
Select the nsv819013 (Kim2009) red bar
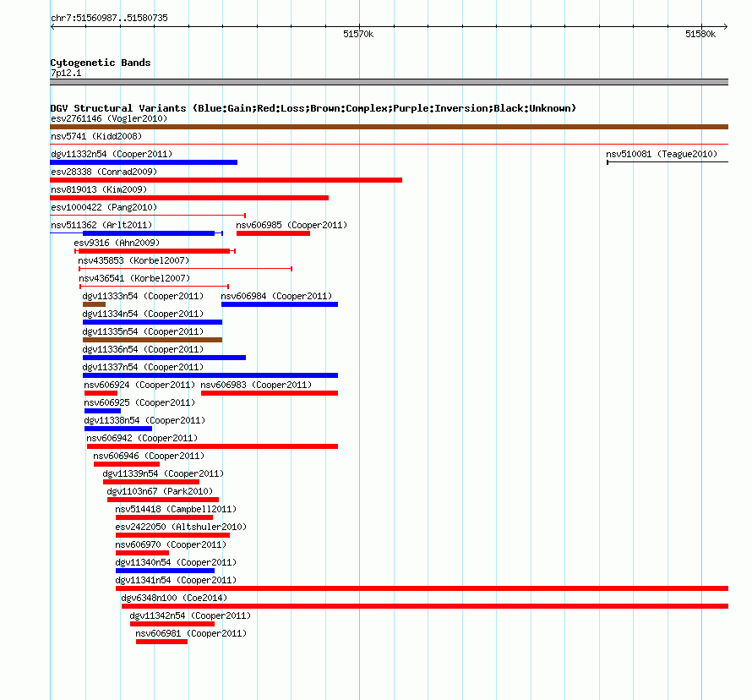[x=189, y=198]
